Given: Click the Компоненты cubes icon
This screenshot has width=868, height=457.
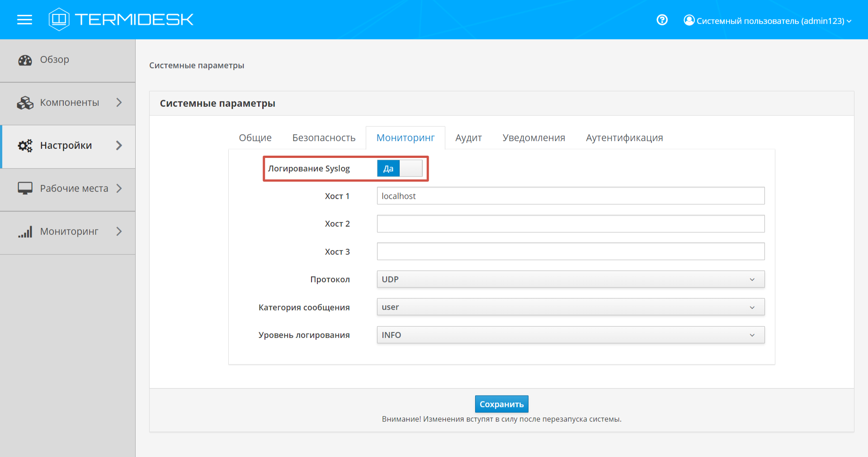Looking at the screenshot, I should (x=25, y=103).
